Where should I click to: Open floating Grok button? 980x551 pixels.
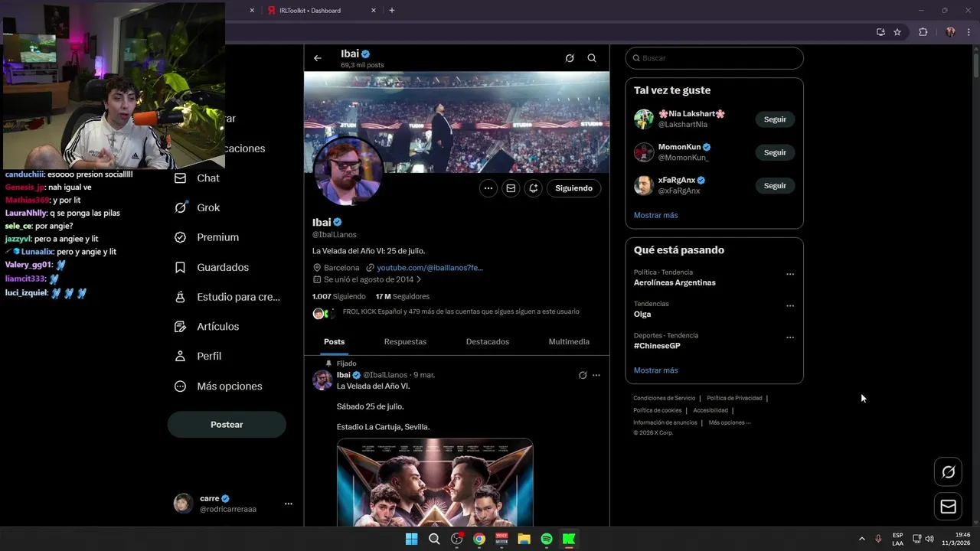948,472
